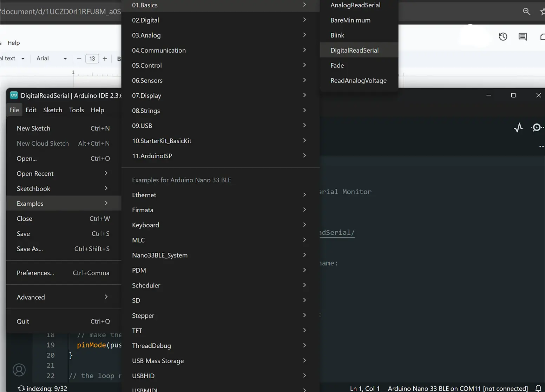Expand 02.Digital examples
Image resolution: width=545 pixels, height=392 pixels.
pyautogui.click(x=220, y=20)
